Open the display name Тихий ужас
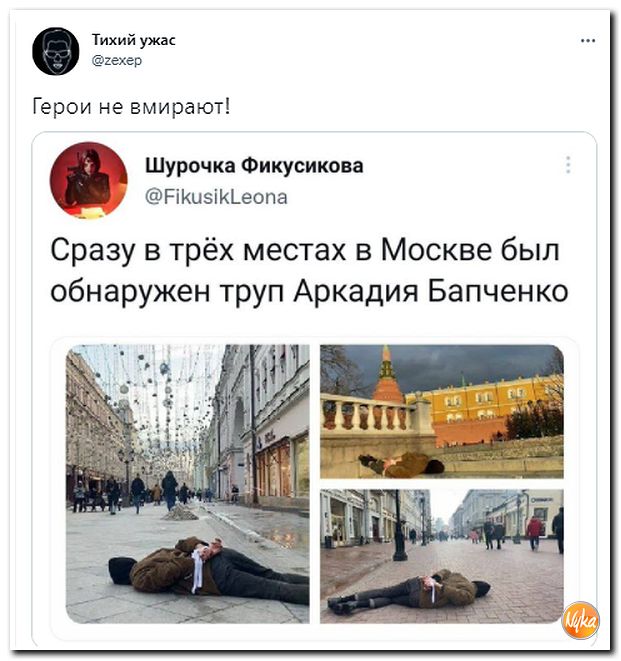 point(134,40)
